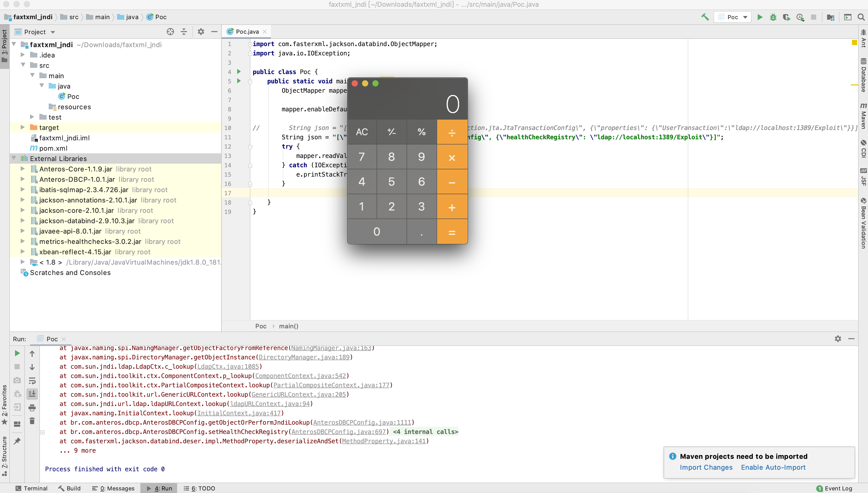This screenshot has height=493, width=868.
Task: Open the 6: TODO tab
Action: [x=199, y=488]
